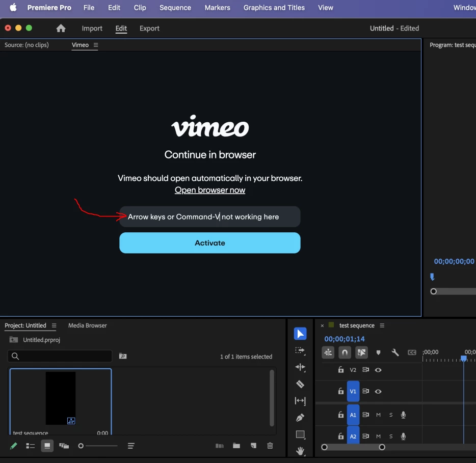Add a marker in the timeline
The height and width of the screenshot is (463, 476).
point(378,352)
